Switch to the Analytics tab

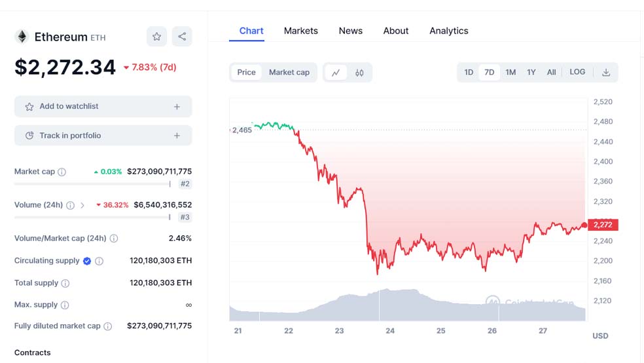click(x=449, y=31)
